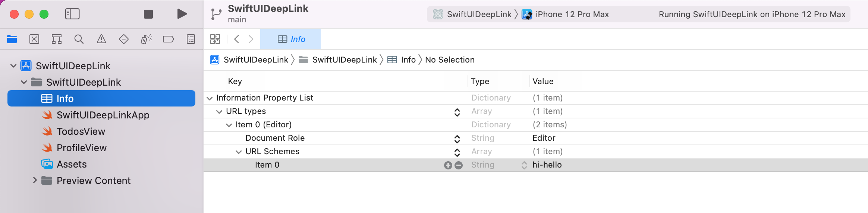Collapse the SwiftUIDeepLink project root
The width and height of the screenshot is (868, 213).
coord(13,66)
